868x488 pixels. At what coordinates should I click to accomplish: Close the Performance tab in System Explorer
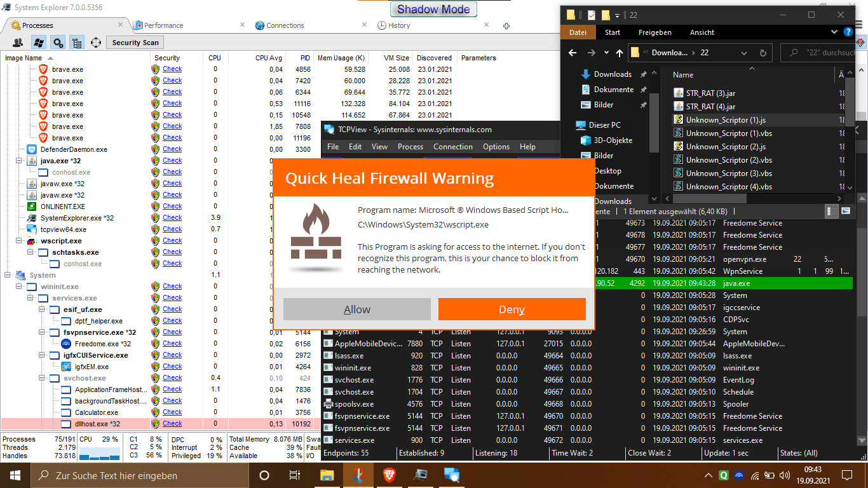click(242, 25)
